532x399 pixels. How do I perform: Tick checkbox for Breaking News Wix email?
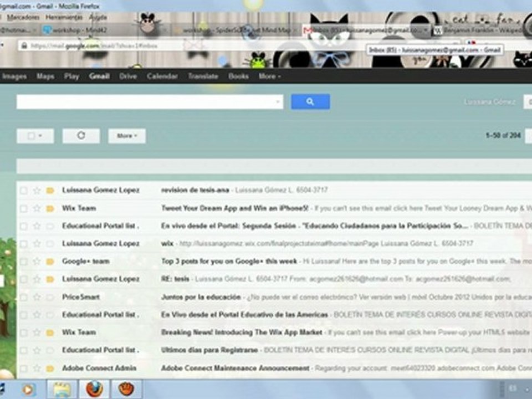[23, 332]
